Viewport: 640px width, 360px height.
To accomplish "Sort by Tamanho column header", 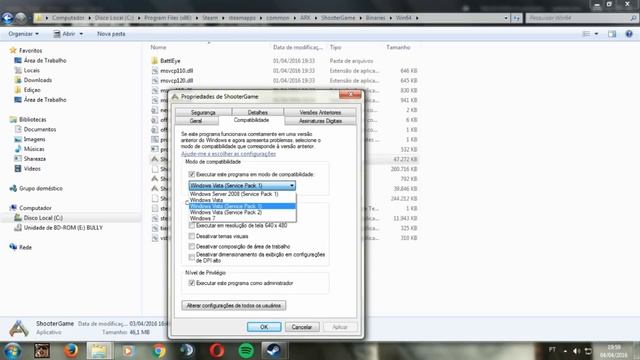I will tap(398, 47).
